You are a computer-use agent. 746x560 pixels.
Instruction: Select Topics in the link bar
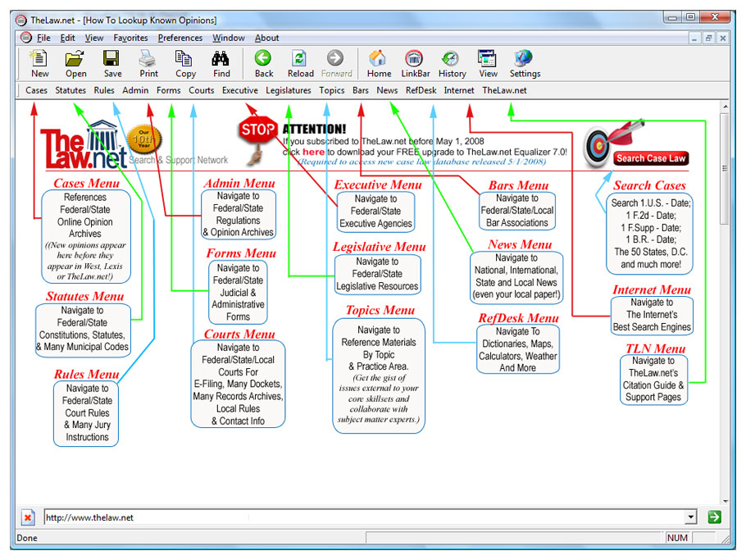pos(332,90)
